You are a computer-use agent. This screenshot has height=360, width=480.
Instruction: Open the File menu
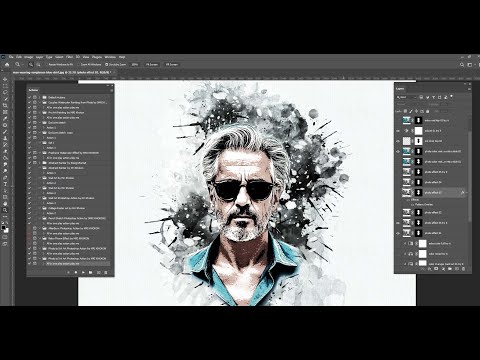11,57
